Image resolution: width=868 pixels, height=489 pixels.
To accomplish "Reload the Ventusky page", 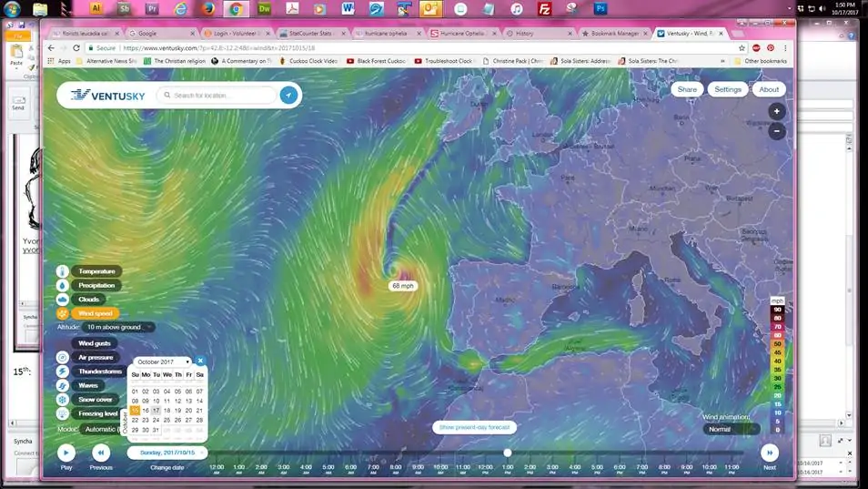I will click(76, 48).
